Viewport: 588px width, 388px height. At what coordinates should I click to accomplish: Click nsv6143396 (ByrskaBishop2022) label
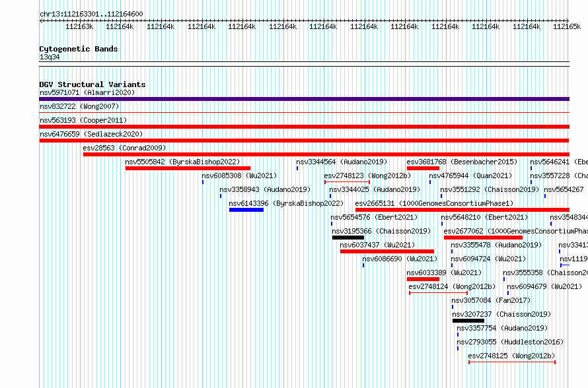tap(286, 203)
